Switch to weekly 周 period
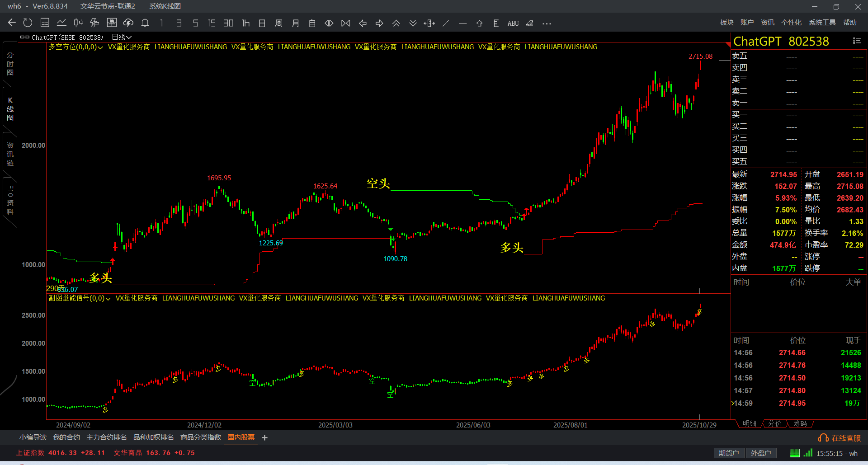868x465 pixels. [279, 23]
